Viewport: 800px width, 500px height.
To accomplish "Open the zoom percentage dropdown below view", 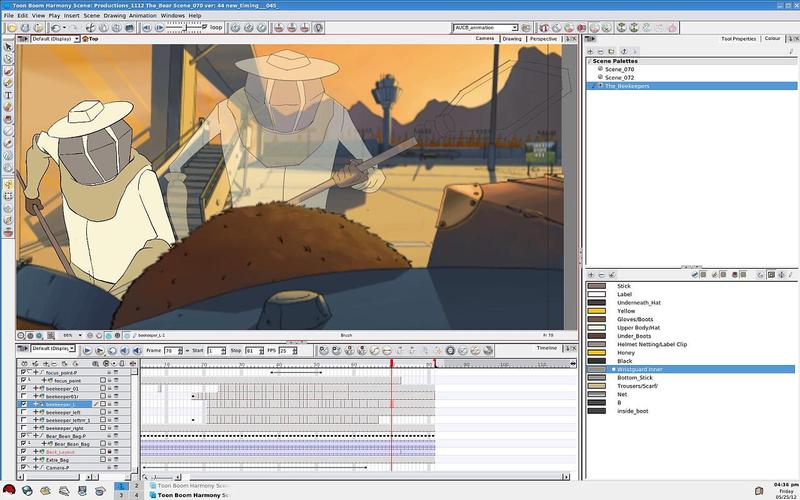I will [80, 335].
